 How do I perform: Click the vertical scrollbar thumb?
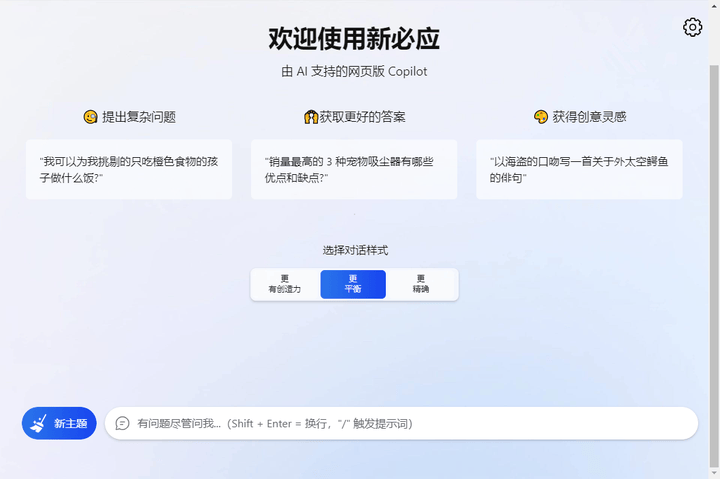tap(714, 264)
